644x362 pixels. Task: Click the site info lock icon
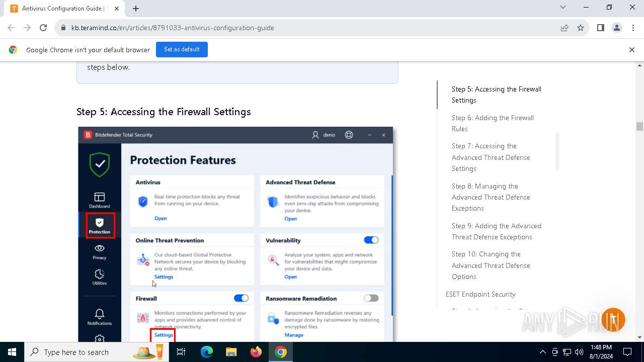pos(63,28)
